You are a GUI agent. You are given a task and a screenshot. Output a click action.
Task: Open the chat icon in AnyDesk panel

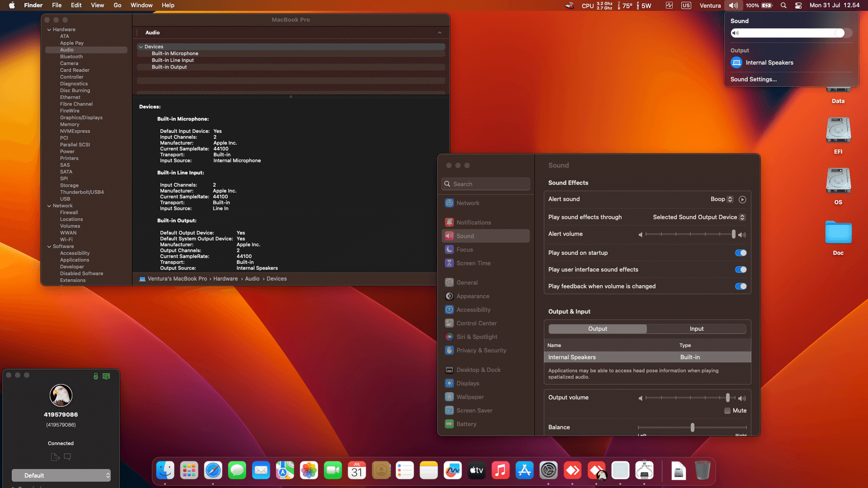pyautogui.click(x=67, y=457)
